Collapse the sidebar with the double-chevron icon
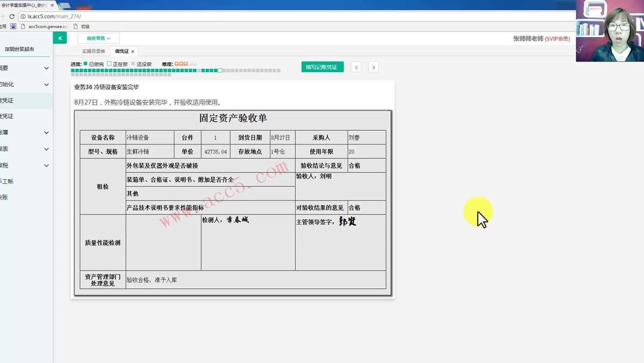The width and height of the screenshot is (644, 363). click(60, 37)
